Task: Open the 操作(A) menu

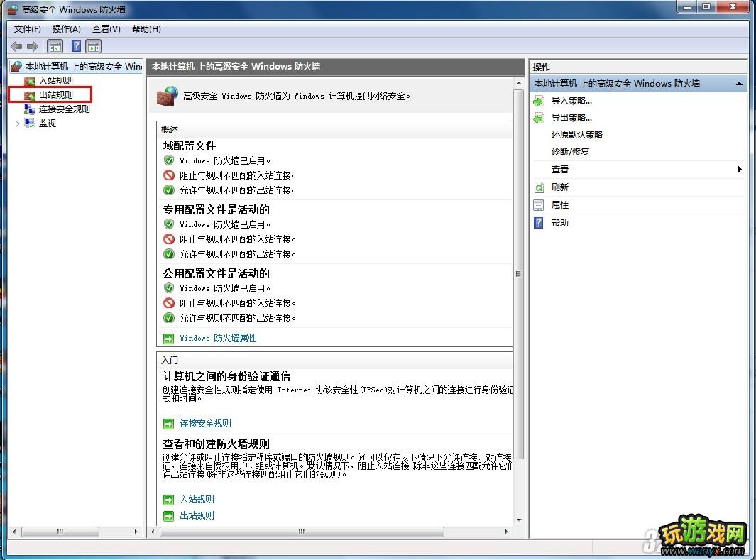Action: pyautogui.click(x=67, y=29)
